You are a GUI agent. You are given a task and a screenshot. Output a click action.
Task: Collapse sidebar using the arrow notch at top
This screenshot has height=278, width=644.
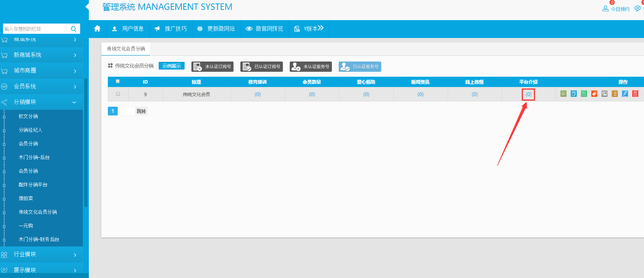(x=87, y=6)
